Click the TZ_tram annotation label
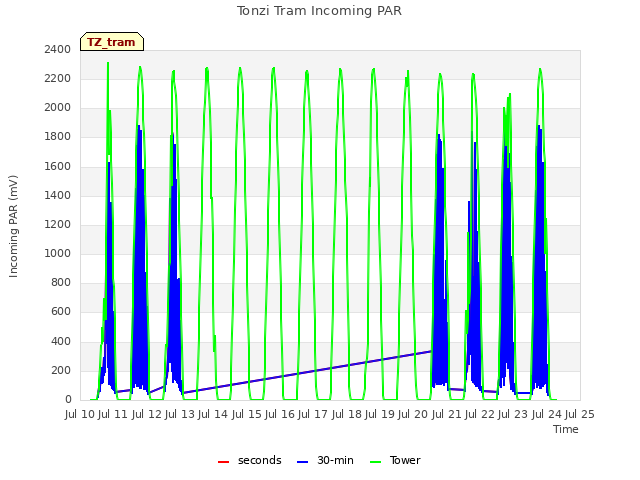This screenshot has height=480, width=640. (x=112, y=42)
